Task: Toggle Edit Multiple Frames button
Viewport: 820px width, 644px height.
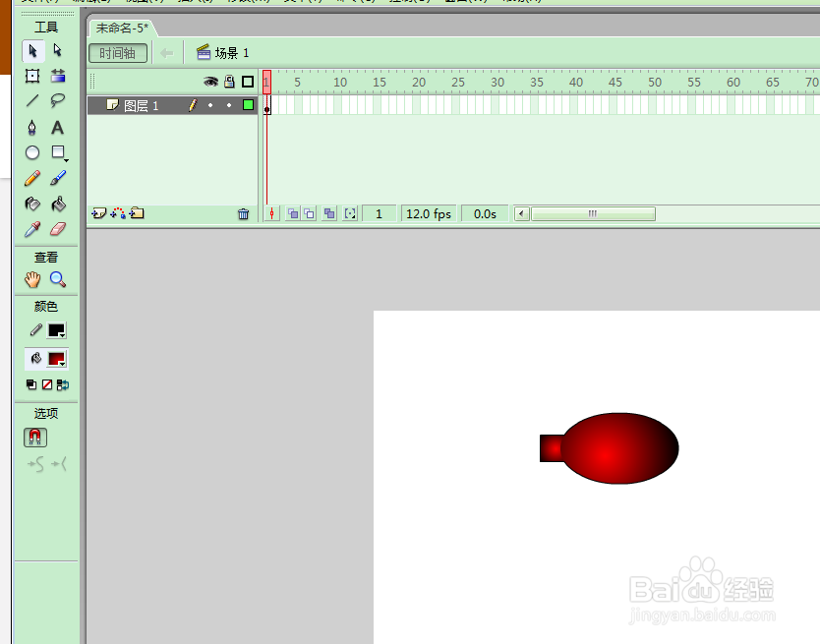Action: 329,213
